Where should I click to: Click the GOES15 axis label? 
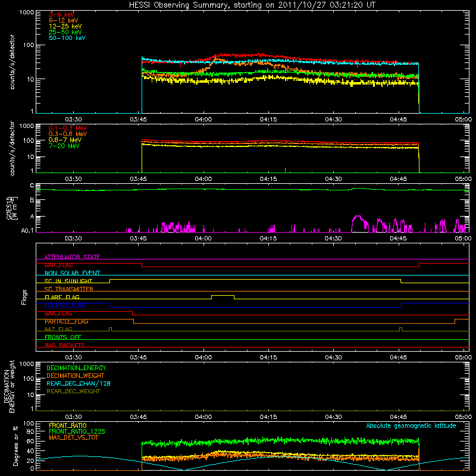point(12,208)
